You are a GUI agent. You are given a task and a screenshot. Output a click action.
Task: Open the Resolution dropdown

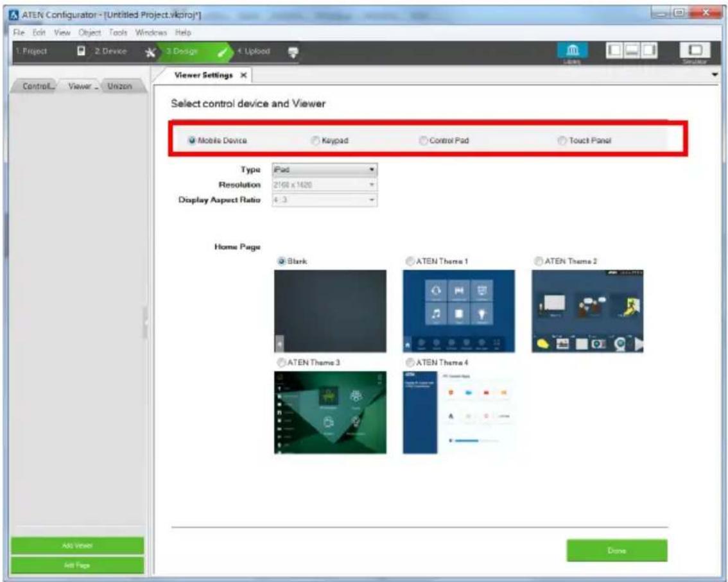[x=325, y=185]
